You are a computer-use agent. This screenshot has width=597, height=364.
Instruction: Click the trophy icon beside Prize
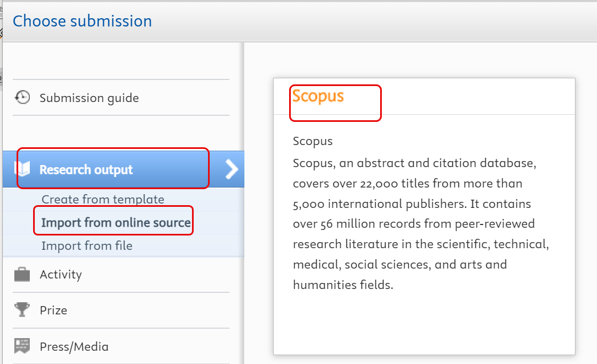[22, 309]
